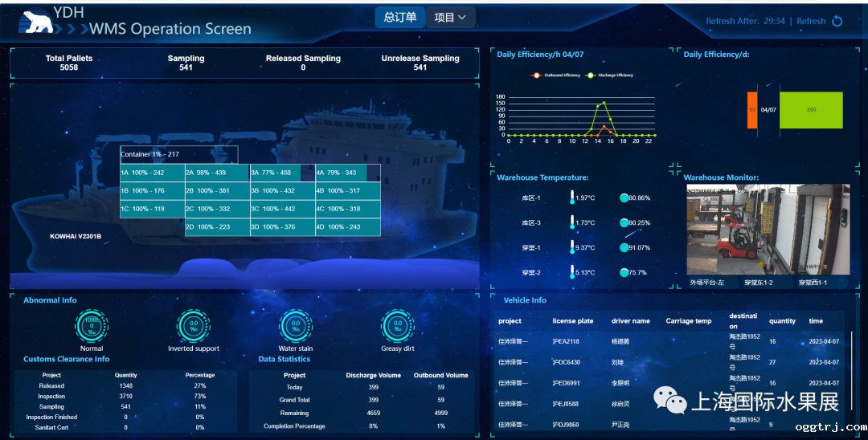Switch to the 总订单 tab

[399, 18]
